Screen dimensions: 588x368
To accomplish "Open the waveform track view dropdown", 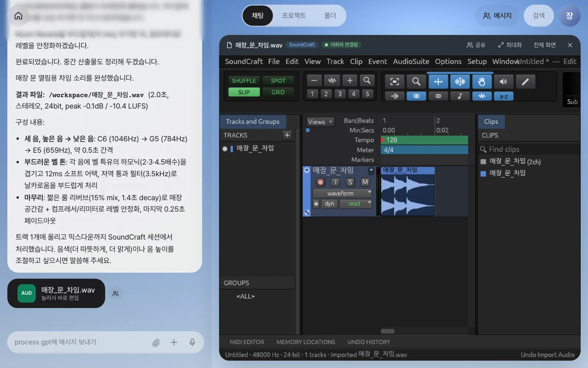I will tap(343, 193).
